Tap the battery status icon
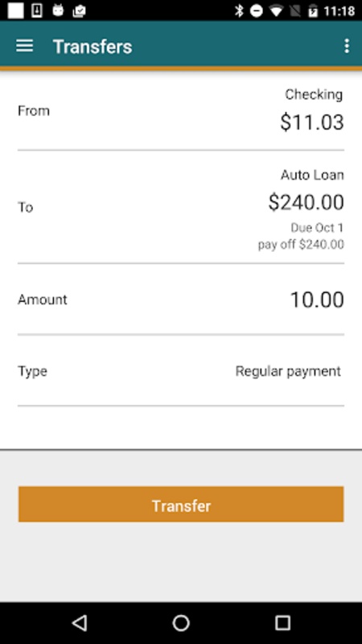 click(x=313, y=11)
